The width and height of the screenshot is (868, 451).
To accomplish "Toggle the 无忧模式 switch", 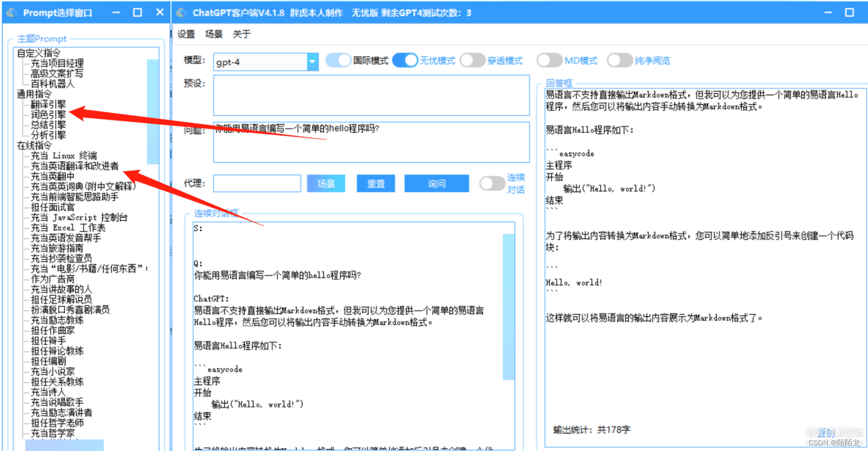I will tap(405, 60).
